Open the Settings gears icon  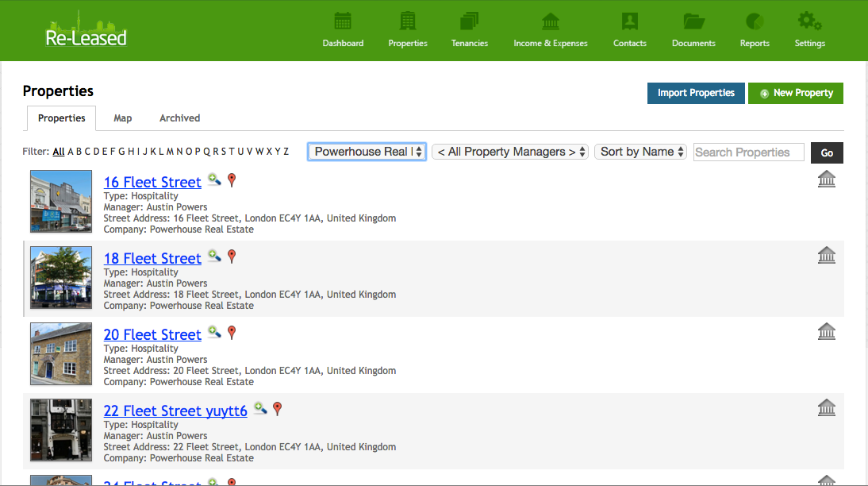(809, 21)
